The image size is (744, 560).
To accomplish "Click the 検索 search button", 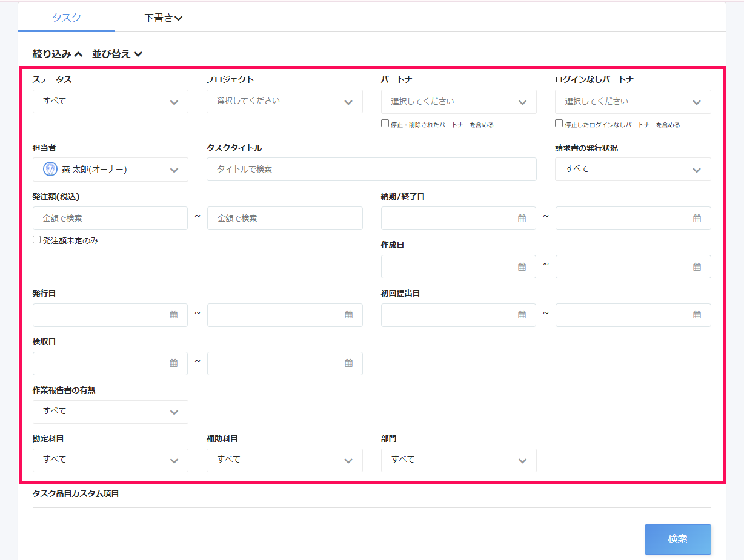I will (677, 539).
